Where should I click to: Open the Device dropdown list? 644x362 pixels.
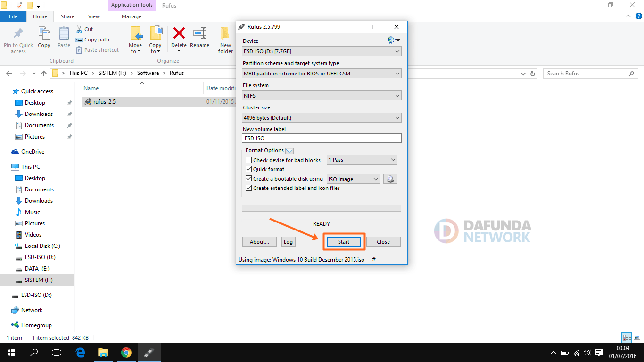click(x=322, y=51)
